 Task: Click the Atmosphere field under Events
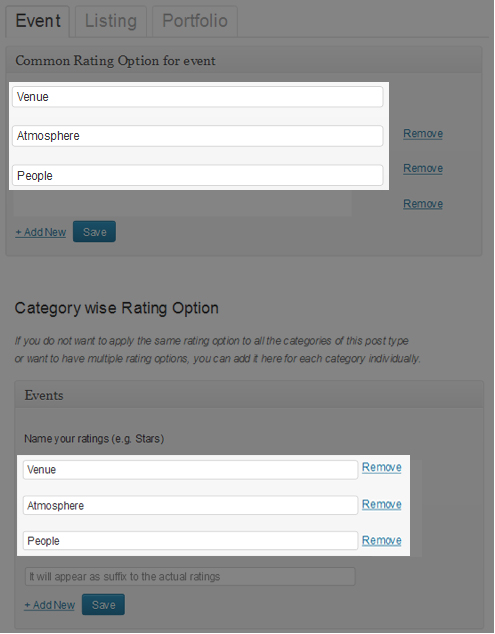(x=190, y=505)
